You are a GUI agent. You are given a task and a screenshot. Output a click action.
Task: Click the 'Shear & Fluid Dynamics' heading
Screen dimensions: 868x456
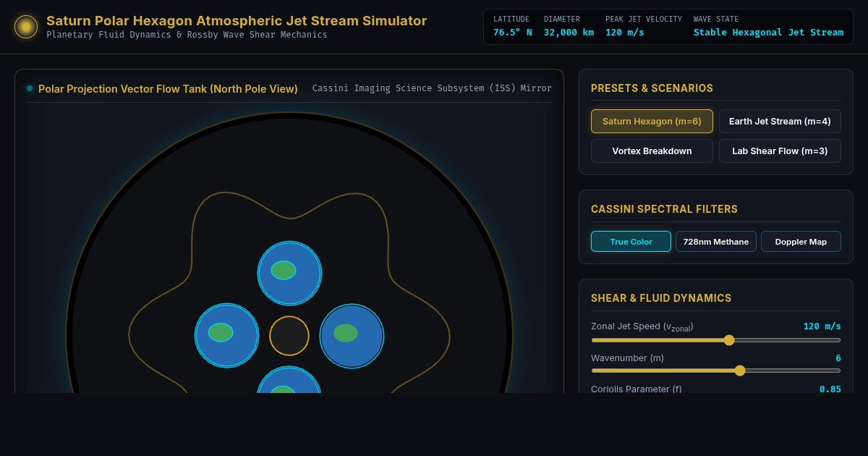(661, 298)
